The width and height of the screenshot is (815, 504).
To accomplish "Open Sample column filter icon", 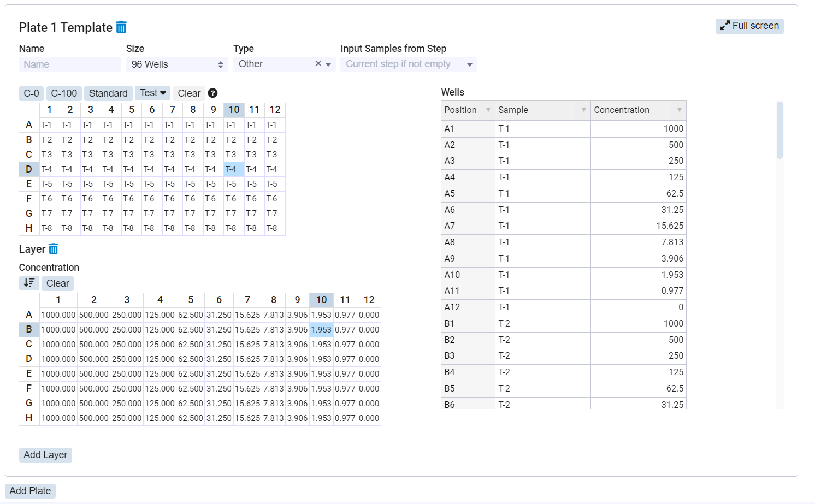I will click(583, 110).
